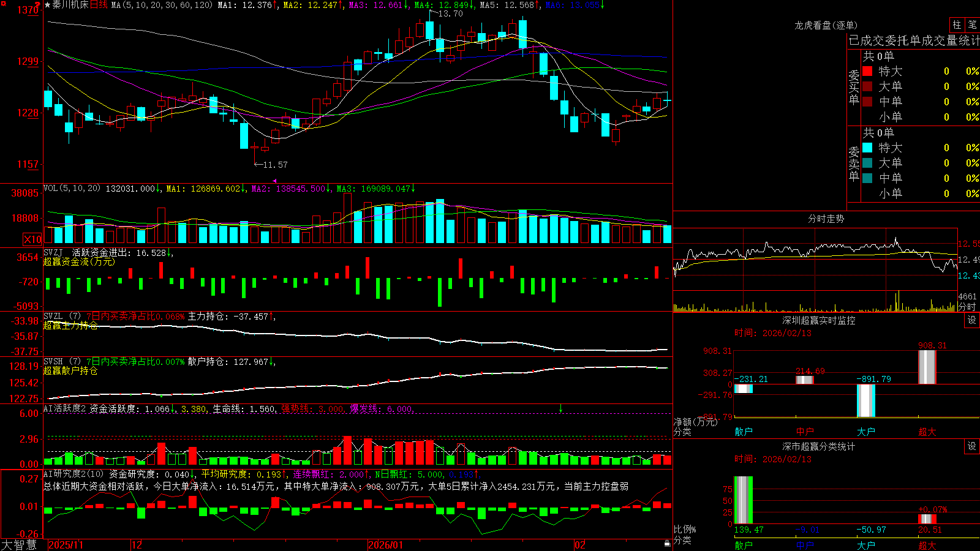Click the 1370 price axis label
Viewport: 980px width, 551px height.
28,10
